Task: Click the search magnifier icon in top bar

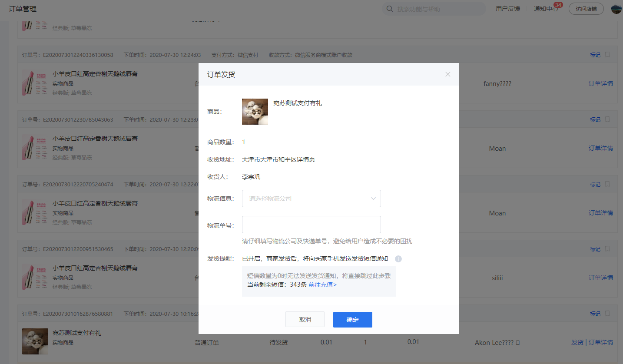Action: 390,9
